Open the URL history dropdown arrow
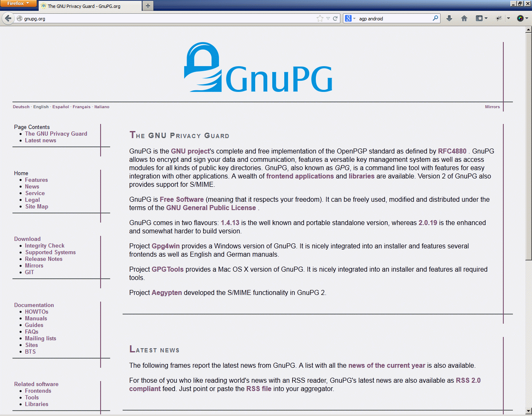The width and height of the screenshot is (532, 416). [328, 18]
